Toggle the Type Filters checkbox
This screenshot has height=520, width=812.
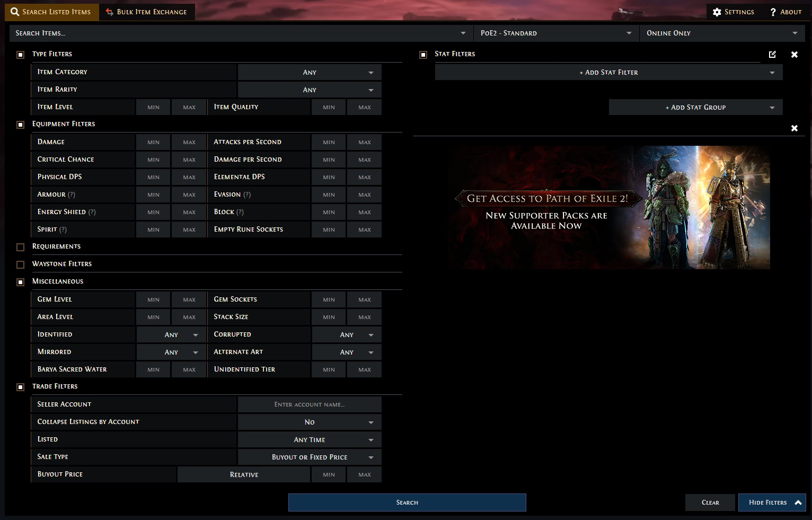tap(21, 55)
